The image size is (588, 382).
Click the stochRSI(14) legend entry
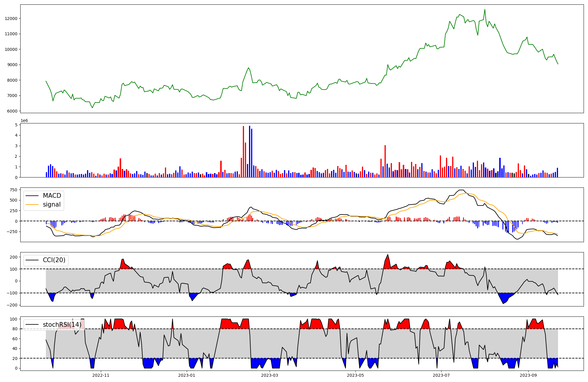point(62,324)
